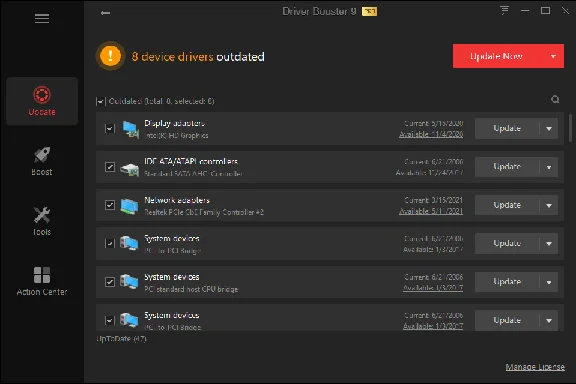This screenshot has height=384, width=576.
Task: Click the driver list vertical scrollbar
Action: tap(570, 128)
